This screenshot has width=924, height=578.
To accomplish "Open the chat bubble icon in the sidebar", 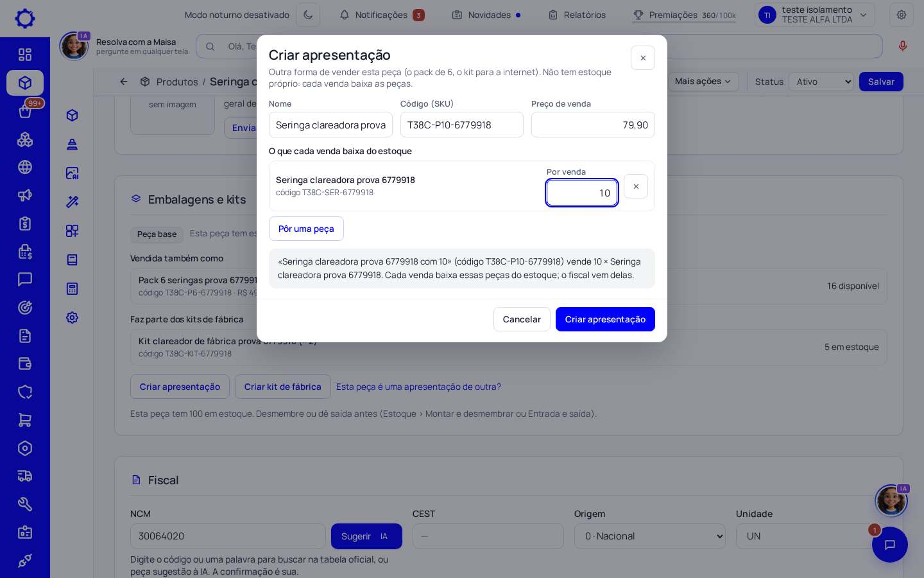I will [x=25, y=279].
